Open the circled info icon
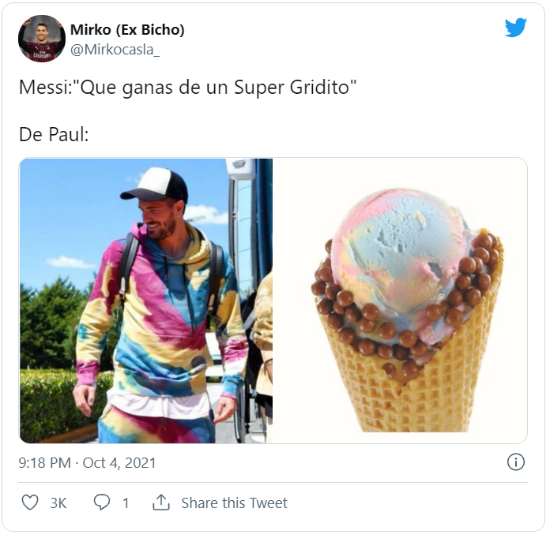 (x=516, y=462)
